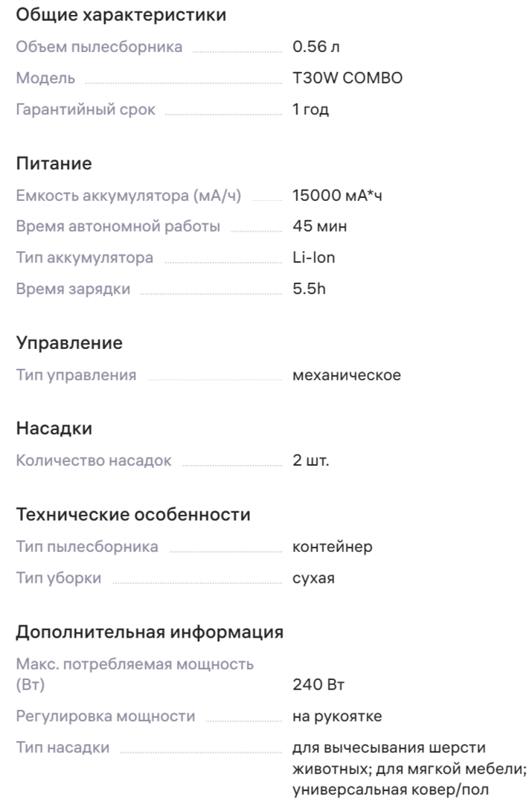Click the '5.5h' charging time value
This screenshot has width=532, height=811.
click(310, 289)
